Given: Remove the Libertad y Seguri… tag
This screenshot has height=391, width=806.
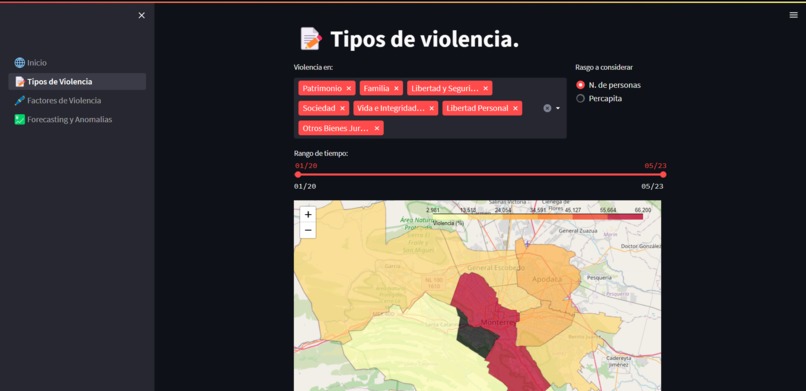Looking at the screenshot, I should [485, 88].
